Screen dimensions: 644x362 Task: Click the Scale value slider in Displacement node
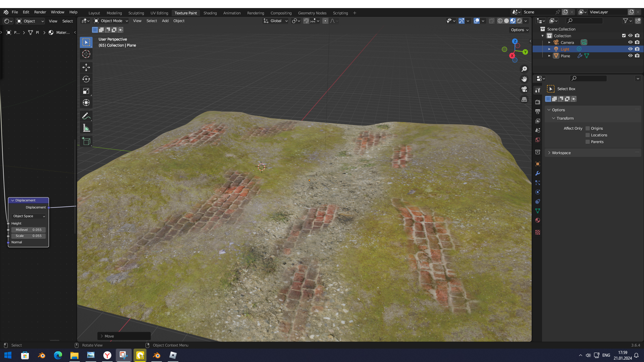point(29,236)
